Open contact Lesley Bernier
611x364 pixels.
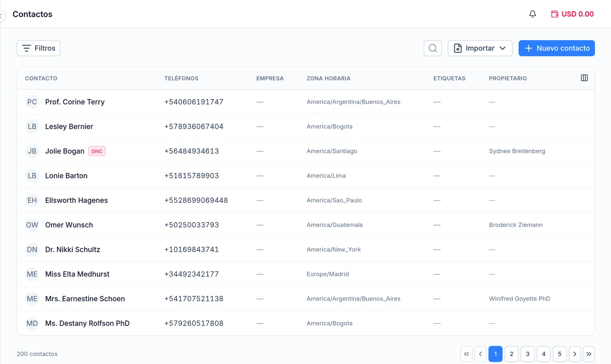(x=69, y=127)
